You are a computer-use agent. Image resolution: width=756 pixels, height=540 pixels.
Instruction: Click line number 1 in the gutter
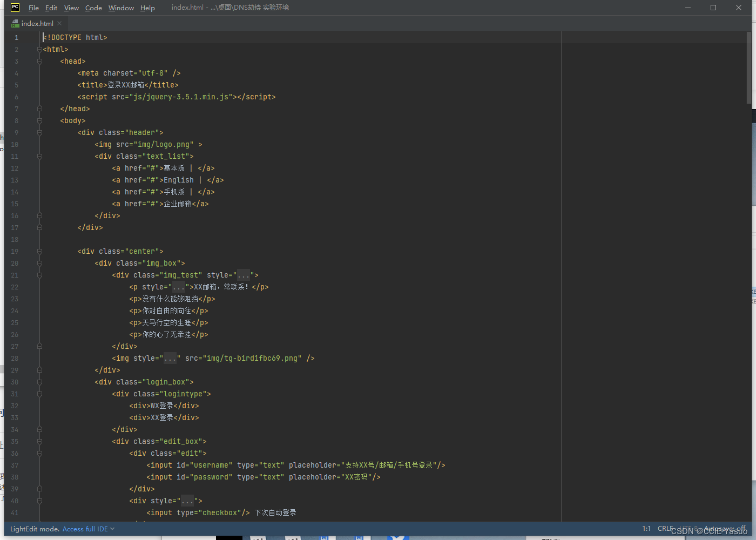(16, 37)
